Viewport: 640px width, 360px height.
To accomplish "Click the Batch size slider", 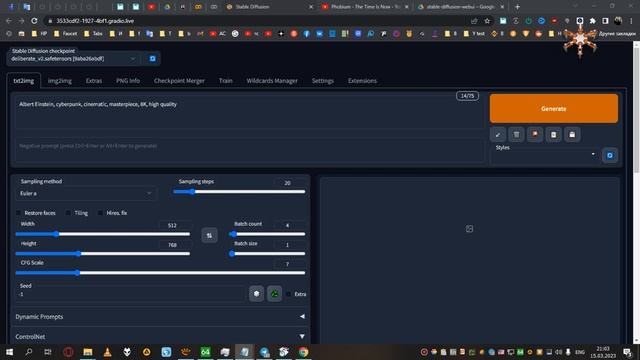I will pyautogui.click(x=268, y=253).
